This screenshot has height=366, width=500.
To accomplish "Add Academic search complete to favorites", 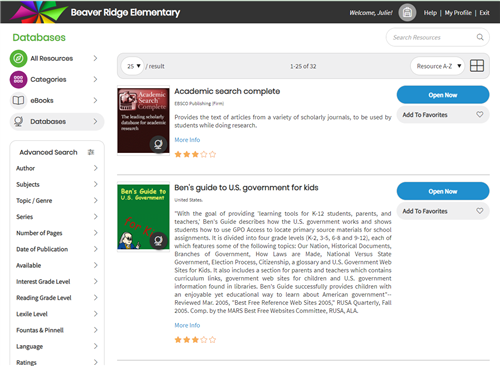I will (x=443, y=114).
